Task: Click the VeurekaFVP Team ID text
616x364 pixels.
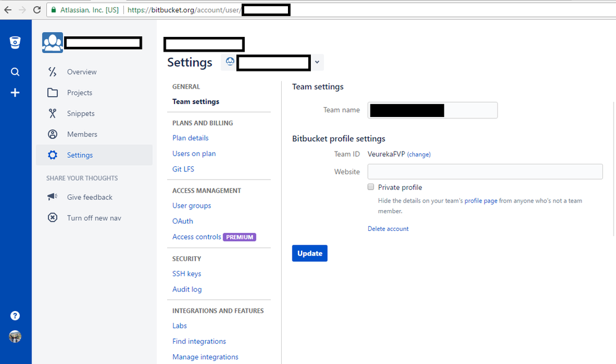Action: 386,154
